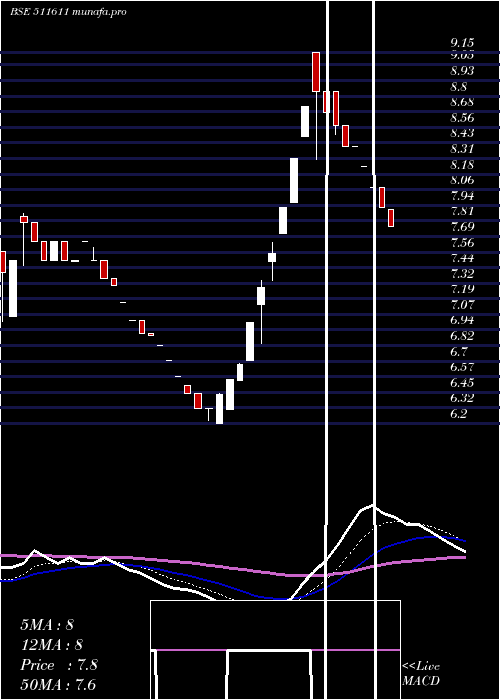Select the last red candle near 7.69
The height and width of the screenshot is (700, 500).
pos(391,218)
